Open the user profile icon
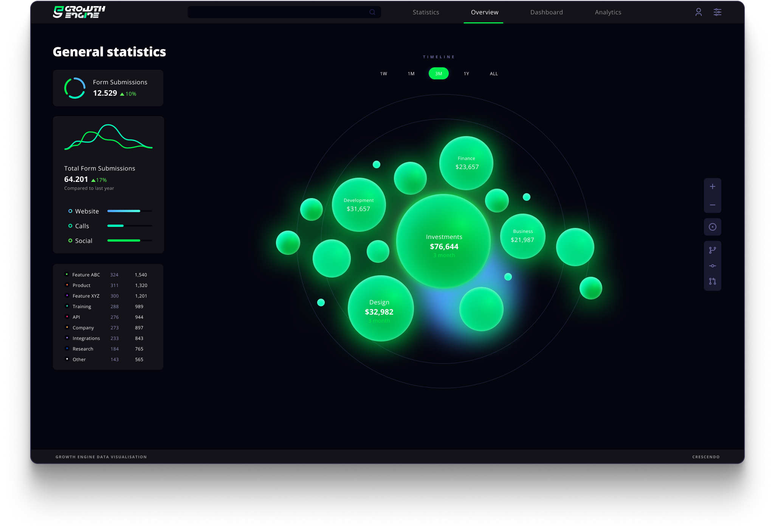Image resolution: width=775 pixels, height=532 pixels. pyautogui.click(x=698, y=12)
